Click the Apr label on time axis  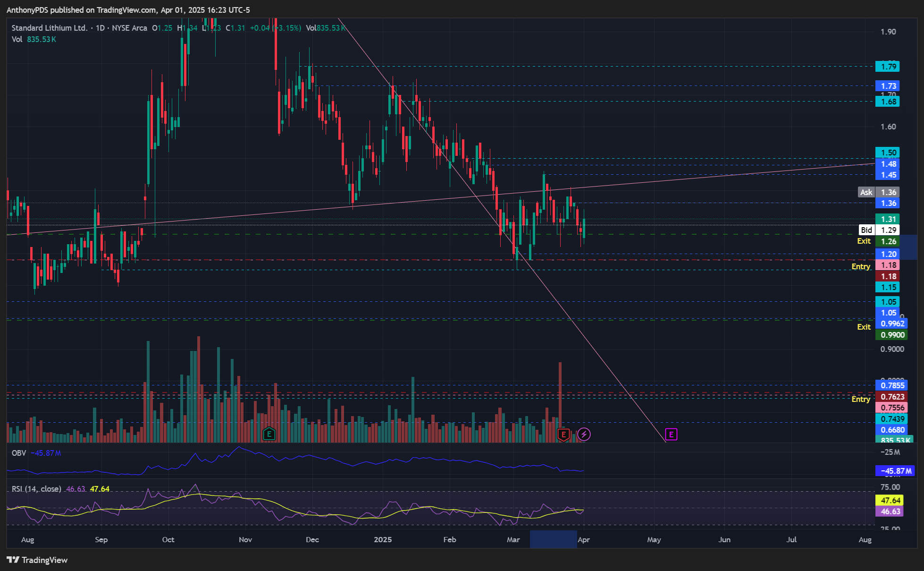[x=584, y=539]
